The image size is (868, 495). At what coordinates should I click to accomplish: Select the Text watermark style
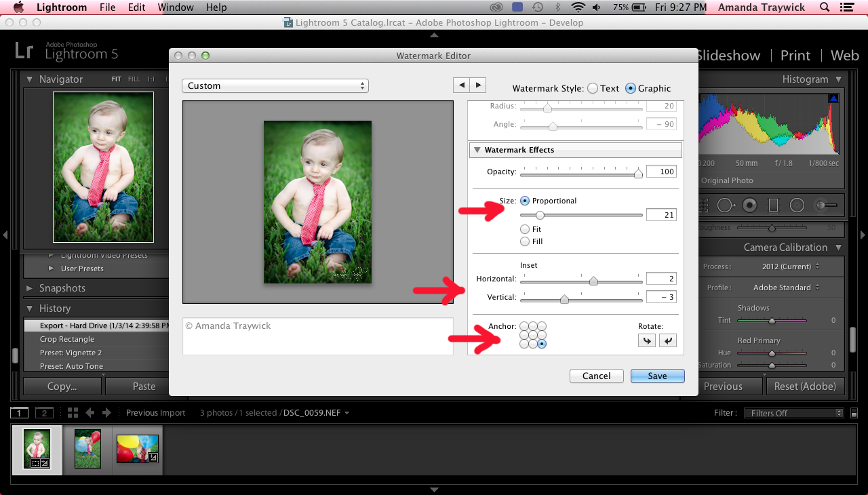592,88
